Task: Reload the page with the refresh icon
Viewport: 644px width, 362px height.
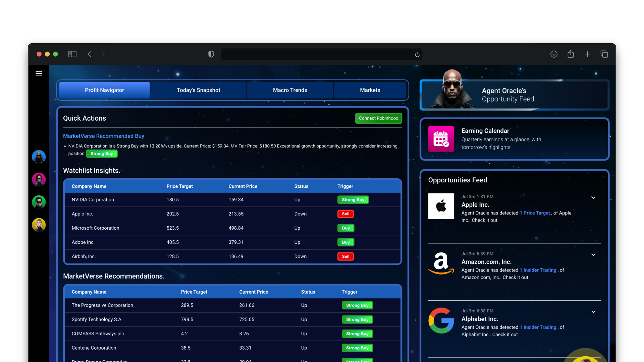Action: click(x=417, y=54)
